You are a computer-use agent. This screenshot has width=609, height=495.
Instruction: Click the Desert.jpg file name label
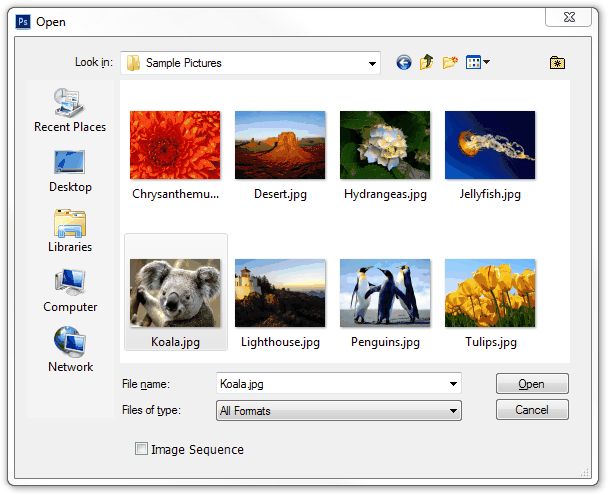280,194
